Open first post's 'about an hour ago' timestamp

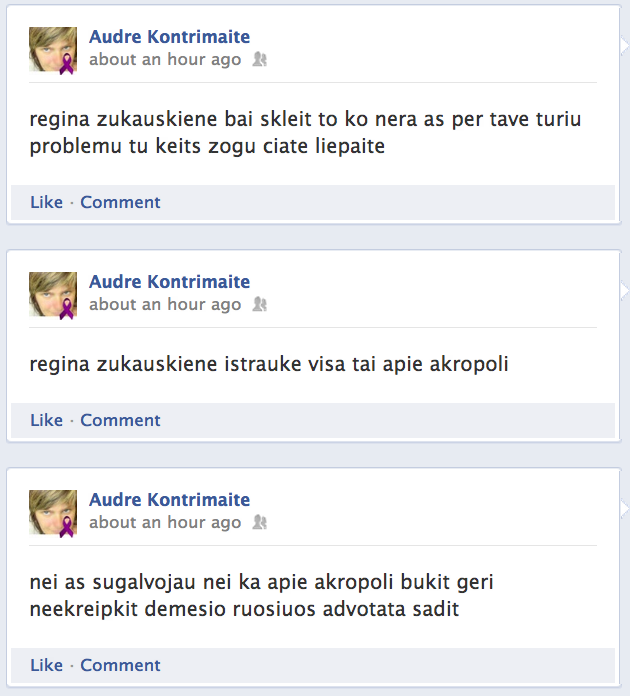pyautogui.click(x=165, y=59)
